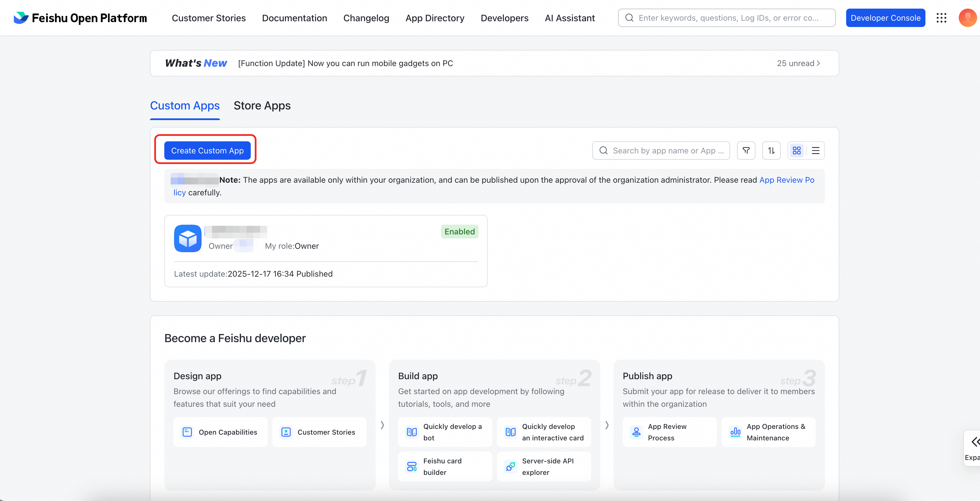This screenshot has height=501, width=980.
Task: Open the App Review Policy link
Action: 786,180
